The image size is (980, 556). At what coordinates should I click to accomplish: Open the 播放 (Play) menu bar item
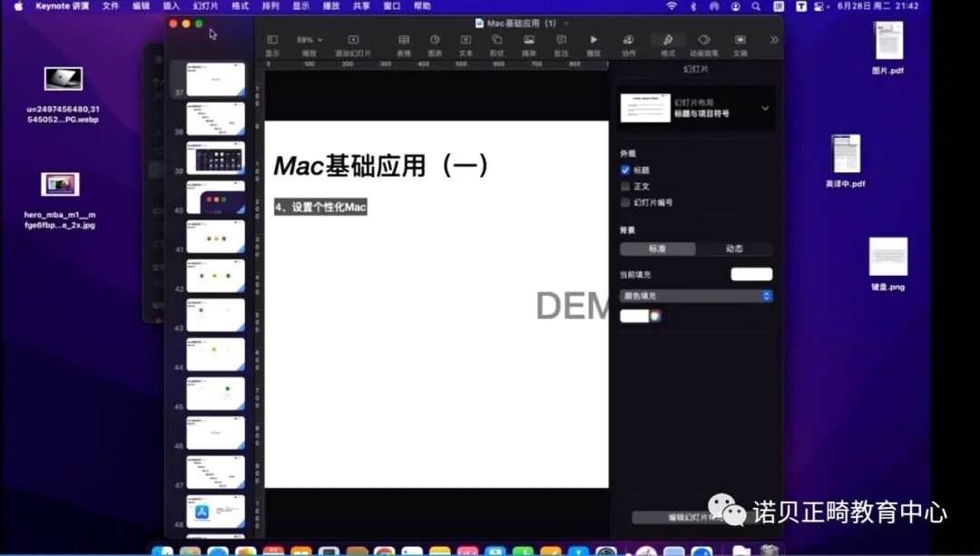pyautogui.click(x=331, y=6)
